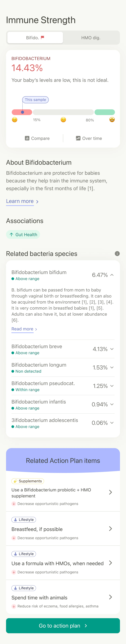Click the This sample marker on the slider
This screenshot has height=644, width=126.
(x=35, y=99)
